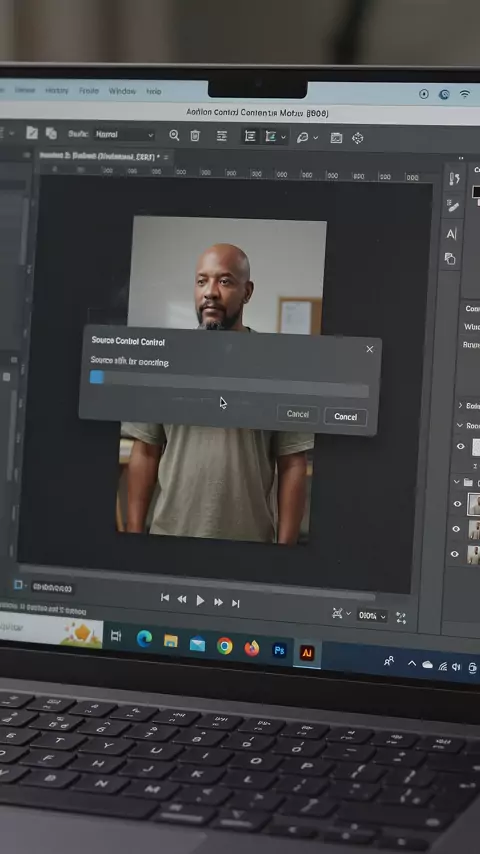Open the chevron beside the crossed-tools icon
This screenshot has width=480, height=854.
pyautogui.click(x=348, y=614)
